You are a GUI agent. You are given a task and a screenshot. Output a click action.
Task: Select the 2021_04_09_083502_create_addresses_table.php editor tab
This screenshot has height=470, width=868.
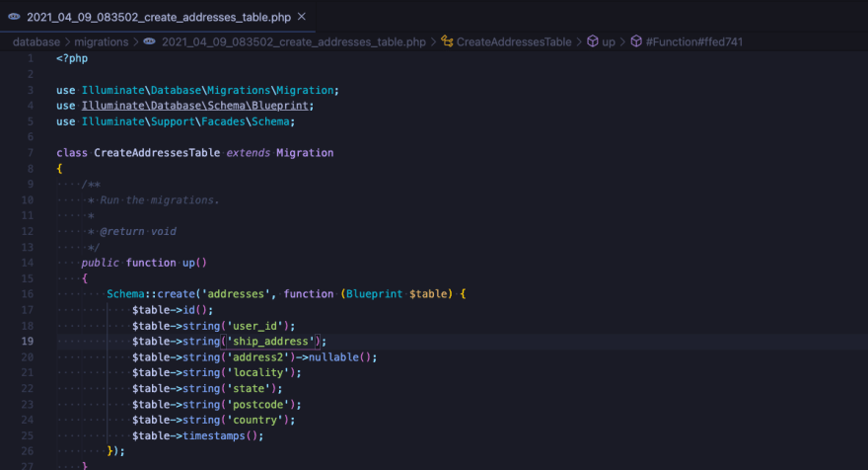[158, 17]
